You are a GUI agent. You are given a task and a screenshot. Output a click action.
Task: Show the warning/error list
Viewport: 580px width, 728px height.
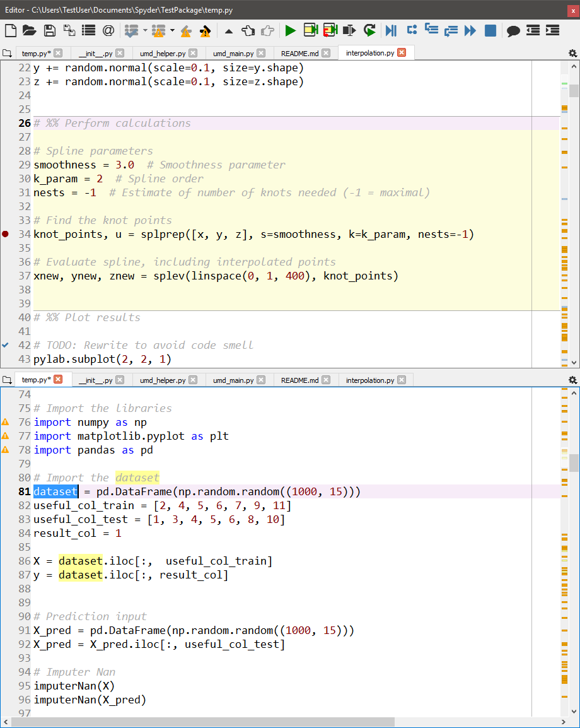pos(159,31)
